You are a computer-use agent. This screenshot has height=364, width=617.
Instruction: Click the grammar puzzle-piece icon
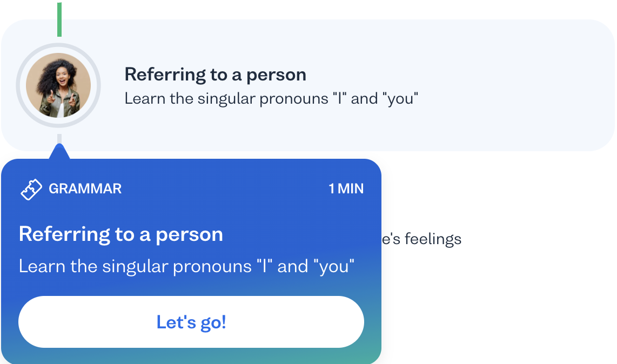(x=31, y=189)
